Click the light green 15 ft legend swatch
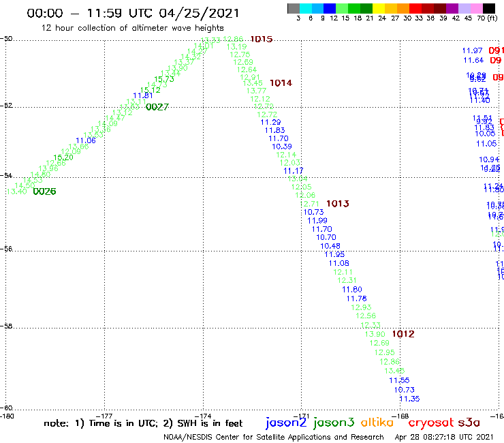Image resolution: width=504 pixels, height=443 pixels. click(x=342, y=8)
